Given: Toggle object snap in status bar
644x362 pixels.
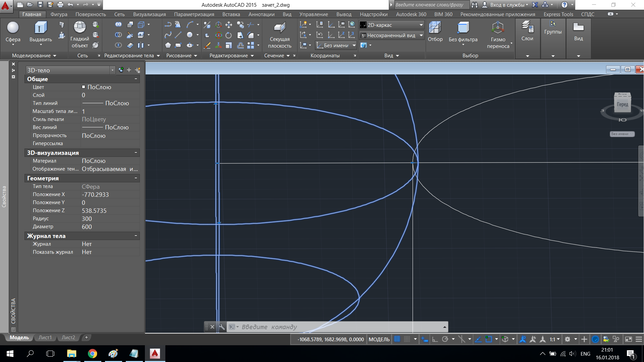Looking at the screenshot, I should 489,339.
